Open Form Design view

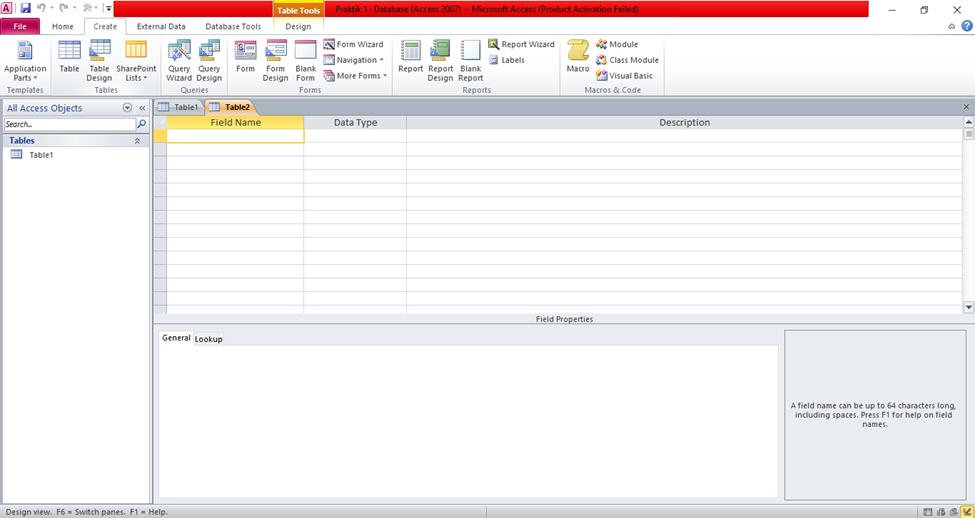(275, 61)
